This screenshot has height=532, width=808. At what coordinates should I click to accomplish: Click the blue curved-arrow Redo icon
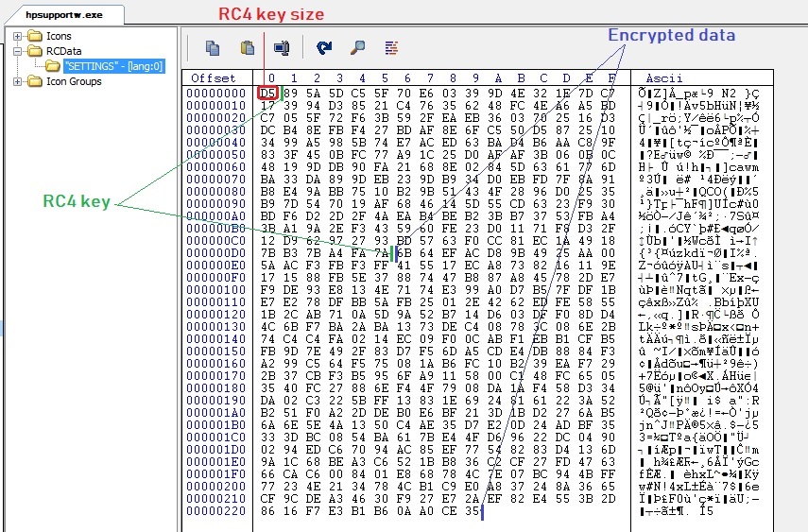323,48
